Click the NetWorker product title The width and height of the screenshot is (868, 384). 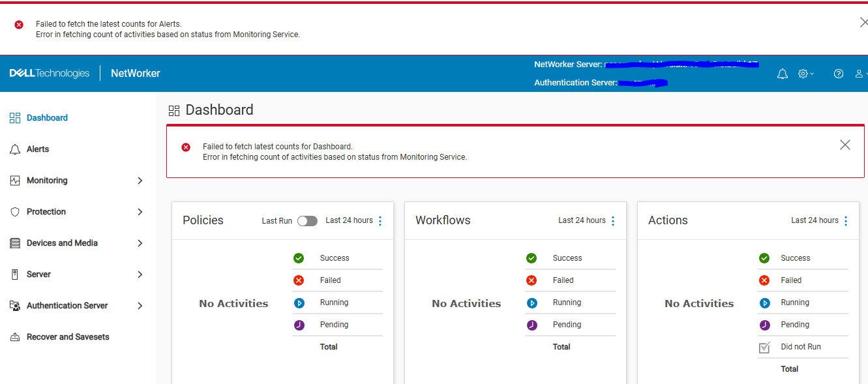pyautogui.click(x=136, y=74)
